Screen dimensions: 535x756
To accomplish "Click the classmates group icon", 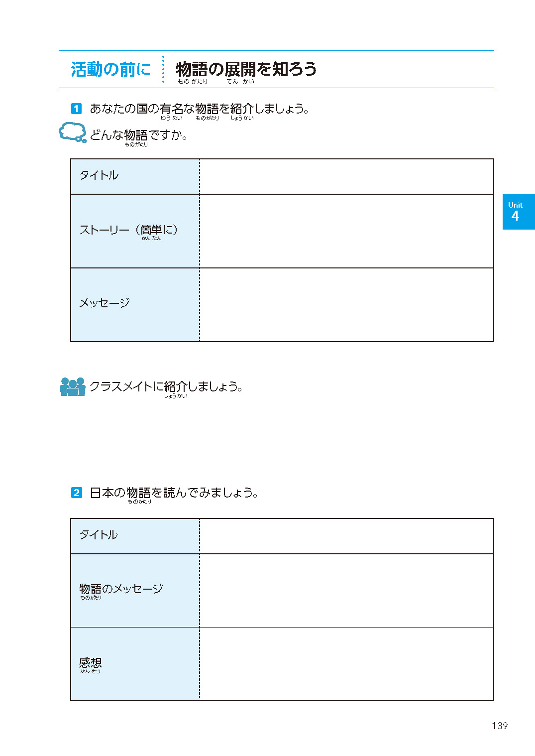I will [x=73, y=386].
